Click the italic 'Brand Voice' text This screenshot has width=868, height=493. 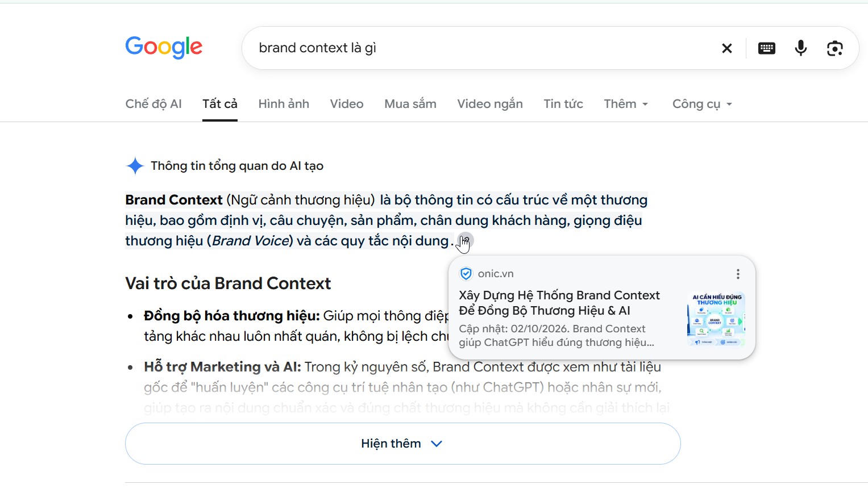(251, 241)
